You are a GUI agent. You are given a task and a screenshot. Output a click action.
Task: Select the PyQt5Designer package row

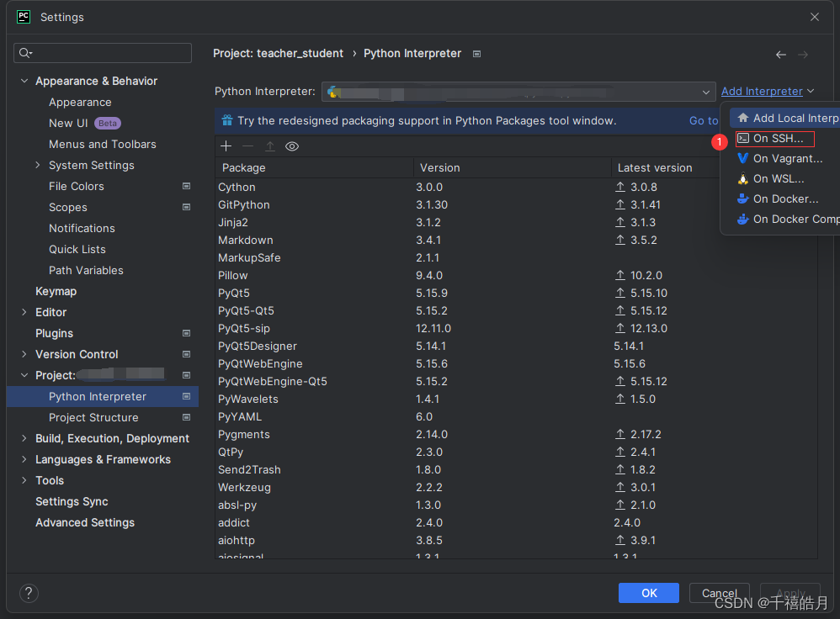tap(517, 346)
